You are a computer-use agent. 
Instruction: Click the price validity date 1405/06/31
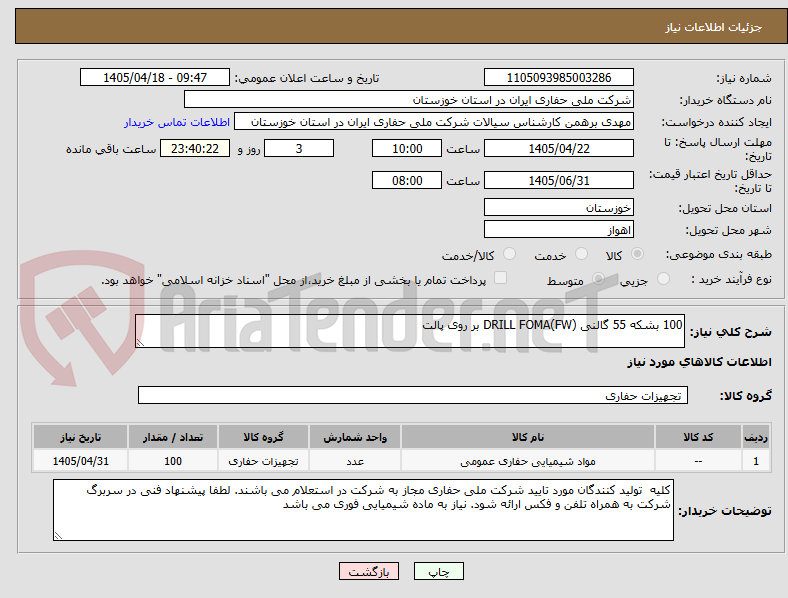558,180
